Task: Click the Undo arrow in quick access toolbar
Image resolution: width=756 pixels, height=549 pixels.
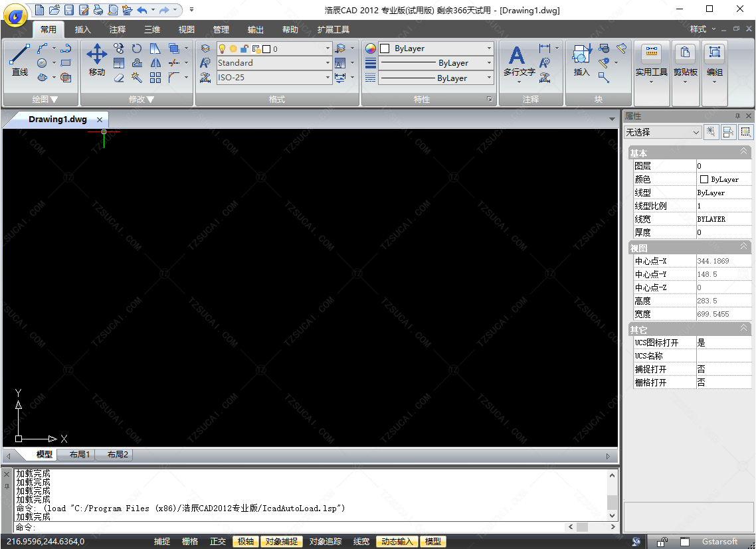Action: pyautogui.click(x=142, y=10)
